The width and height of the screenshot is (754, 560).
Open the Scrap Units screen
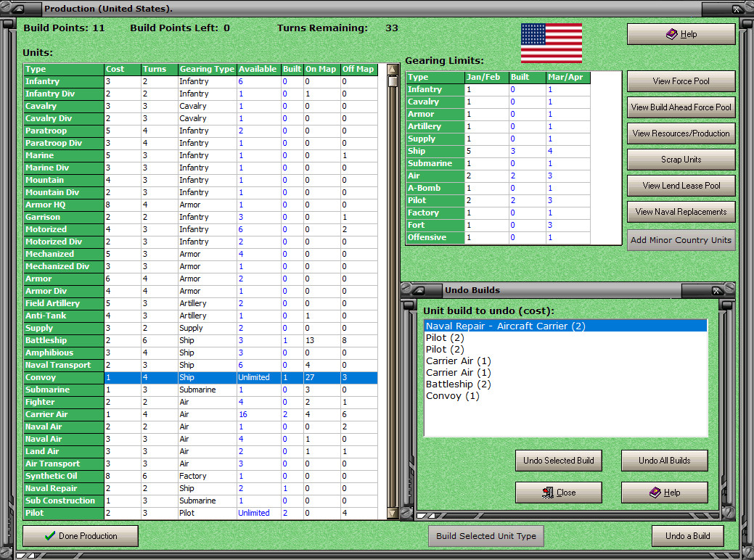point(681,159)
